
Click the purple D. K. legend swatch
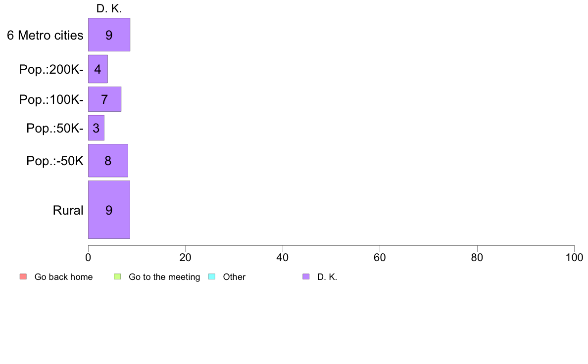pyautogui.click(x=306, y=276)
